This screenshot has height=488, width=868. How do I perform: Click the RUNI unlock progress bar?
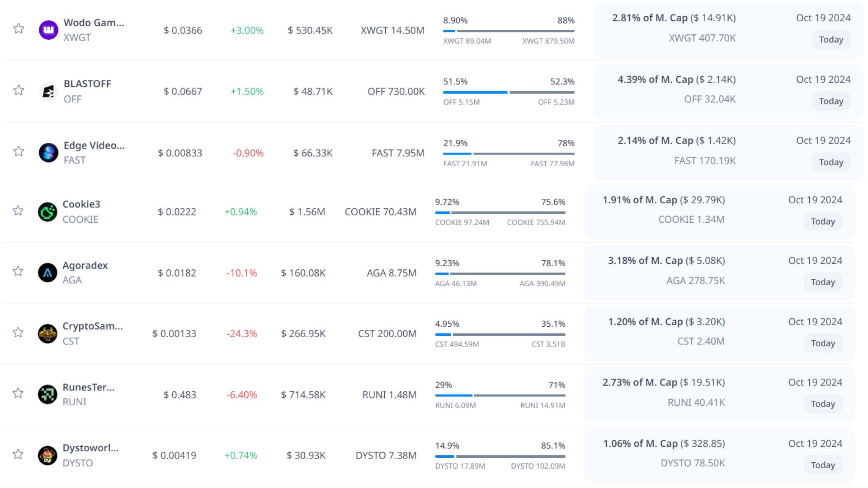pos(500,395)
